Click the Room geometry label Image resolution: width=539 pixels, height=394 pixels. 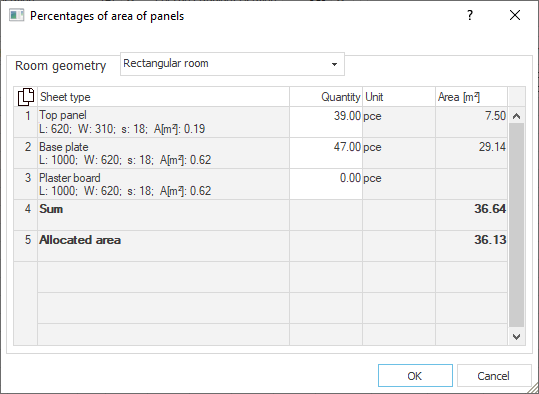pyautogui.click(x=60, y=66)
